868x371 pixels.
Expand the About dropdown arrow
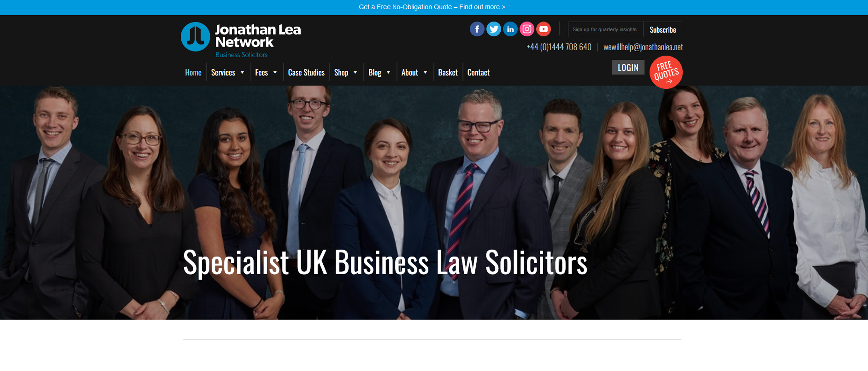(x=425, y=72)
